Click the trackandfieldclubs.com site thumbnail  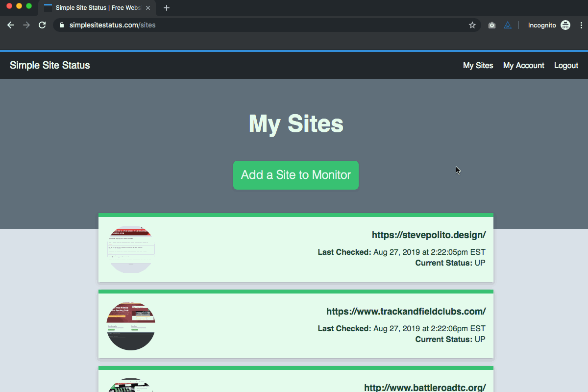coord(131,326)
